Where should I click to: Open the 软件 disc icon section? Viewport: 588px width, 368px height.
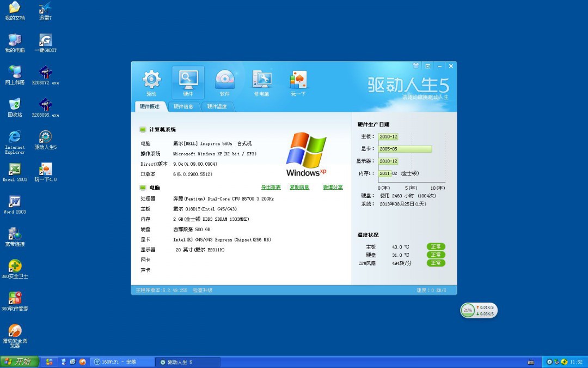tap(225, 83)
